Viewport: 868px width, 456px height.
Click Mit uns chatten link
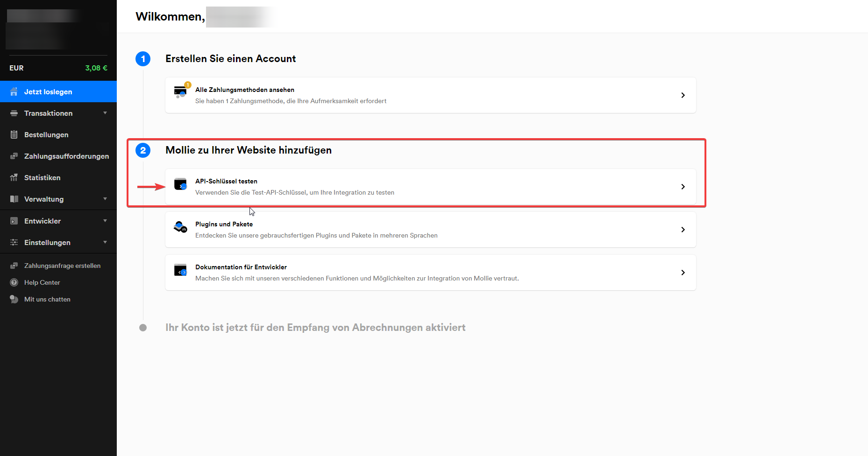tap(47, 299)
